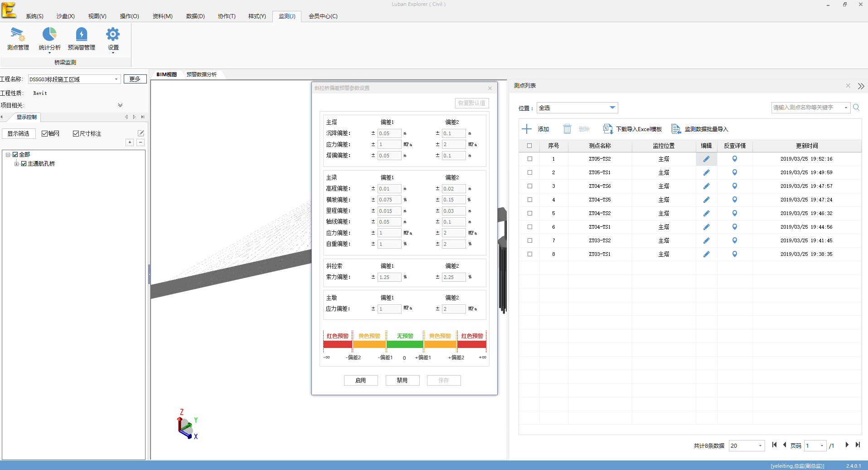Click the green 无预警 bar segment

[405, 344]
